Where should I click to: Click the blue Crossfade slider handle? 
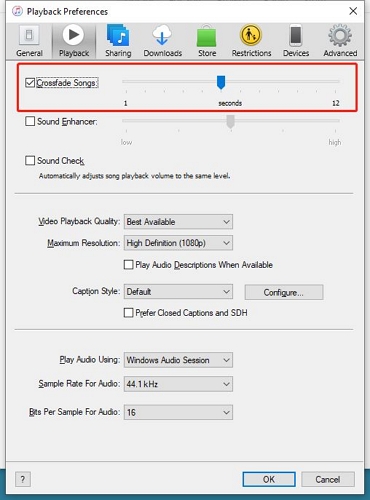coord(221,82)
